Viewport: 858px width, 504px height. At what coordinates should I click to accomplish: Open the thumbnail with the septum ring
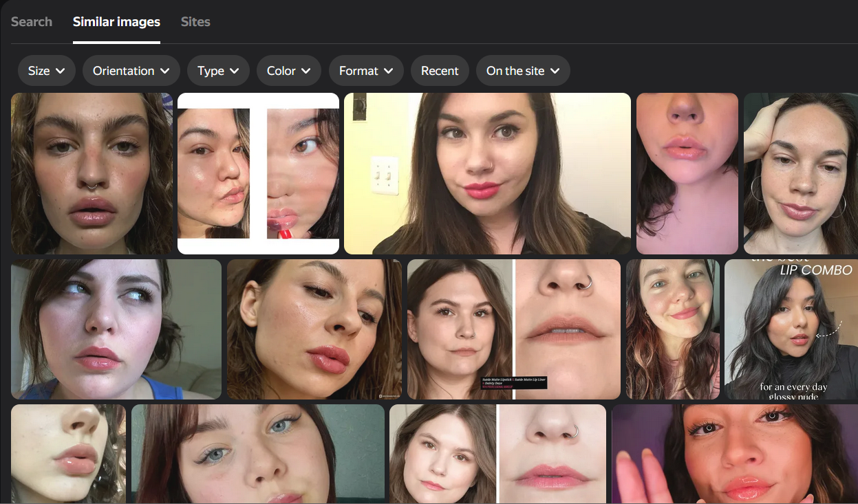(92, 173)
